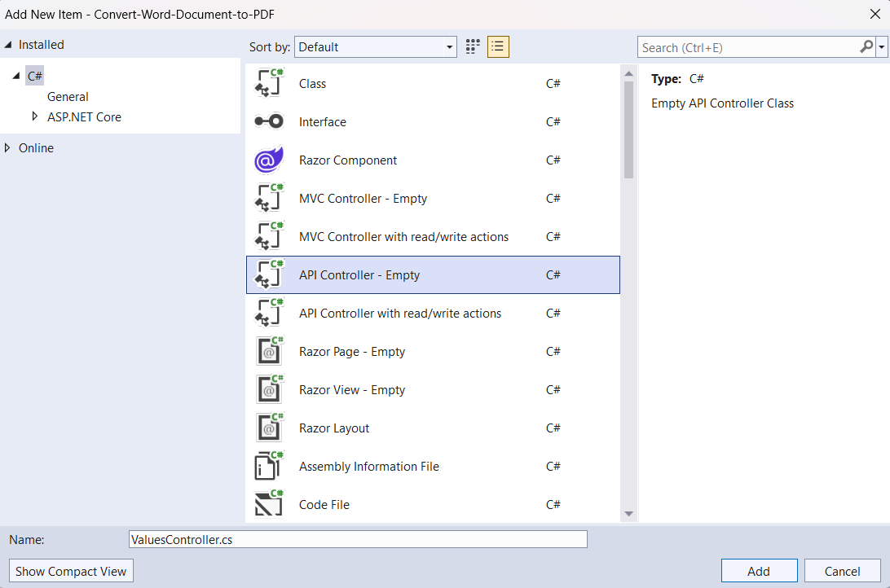Click the Show Compact View button
This screenshot has height=588, width=890.
click(x=71, y=570)
